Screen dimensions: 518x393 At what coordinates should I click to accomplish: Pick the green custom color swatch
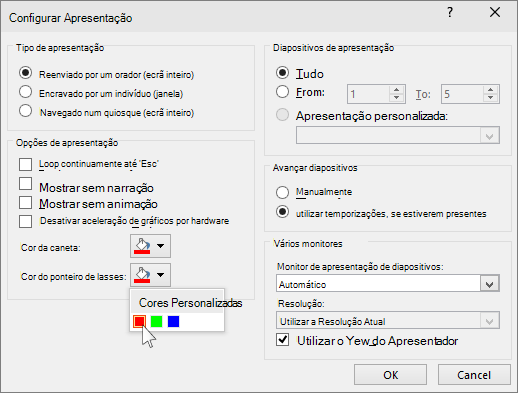[156, 322]
